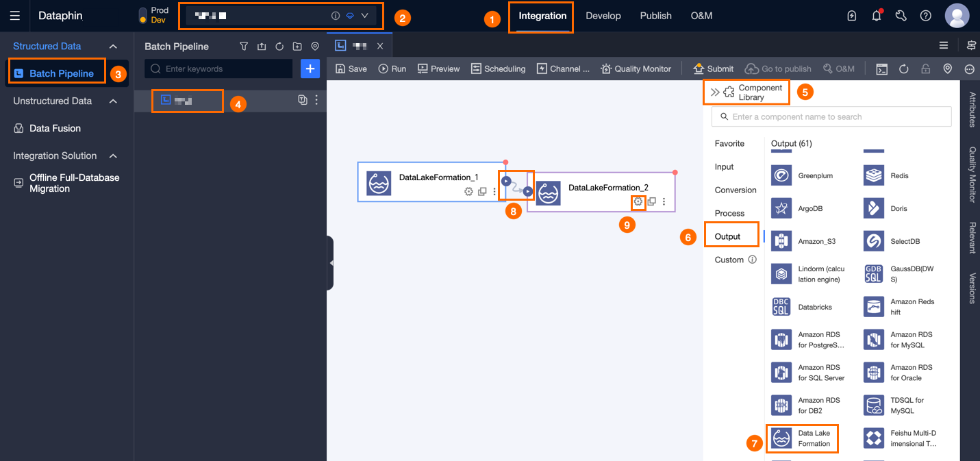This screenshot has width=980, height=461.
Task: Open the filter icon beside Batch Pipeline
Action: [x=244, y=47]
